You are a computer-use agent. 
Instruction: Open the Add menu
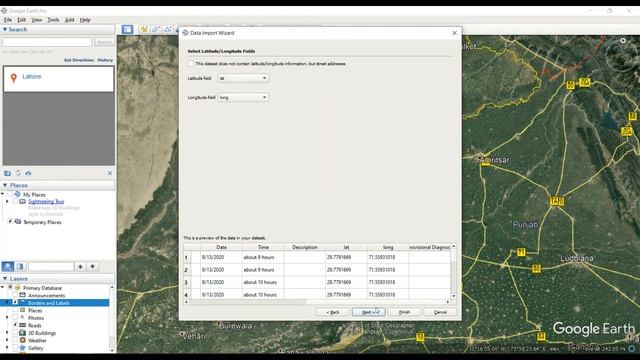(x=69, y=20)
